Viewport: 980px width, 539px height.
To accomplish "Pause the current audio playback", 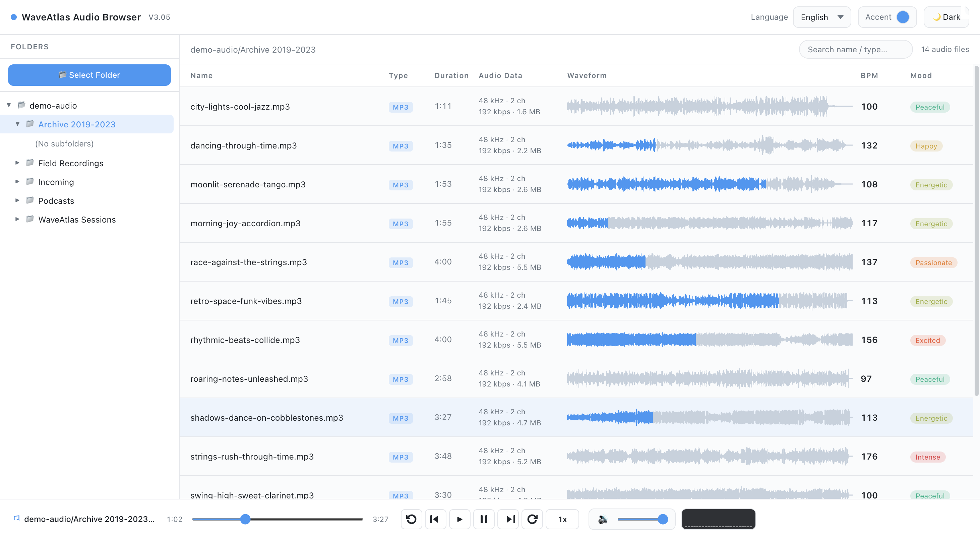I will point(484,519).
